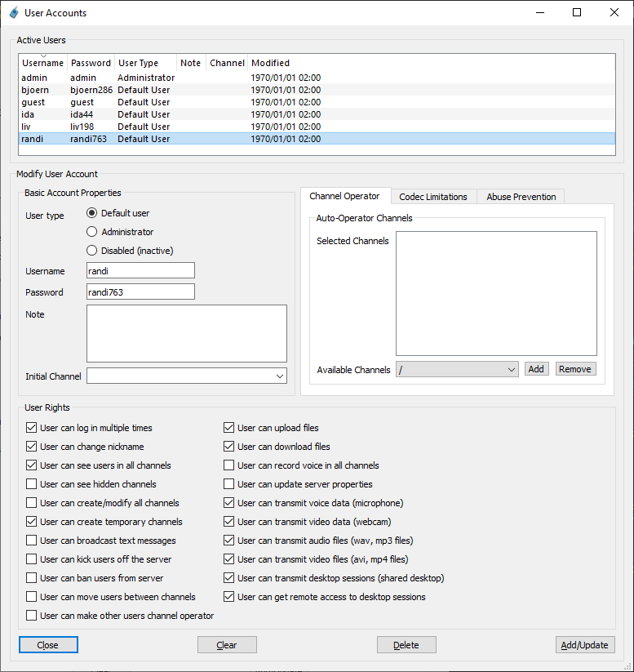634x672 pixels.
Task: Toggle 'User can ban users from server'
Action: pos(32,578)
